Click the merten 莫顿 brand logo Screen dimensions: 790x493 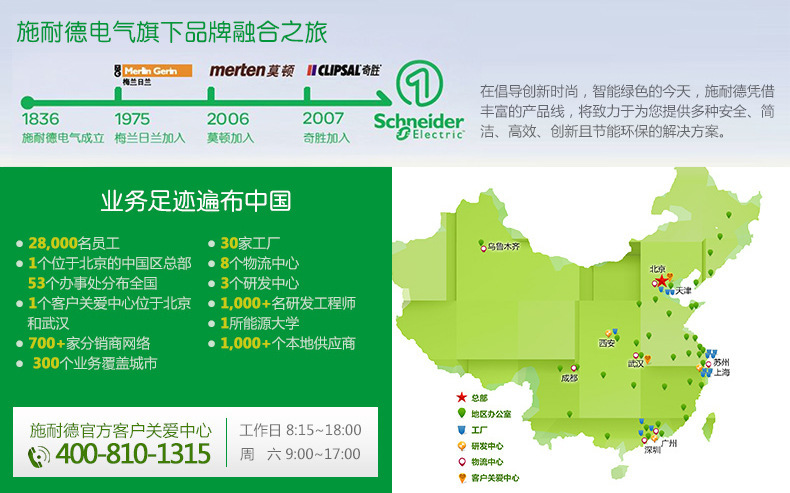tap(251, 71)
